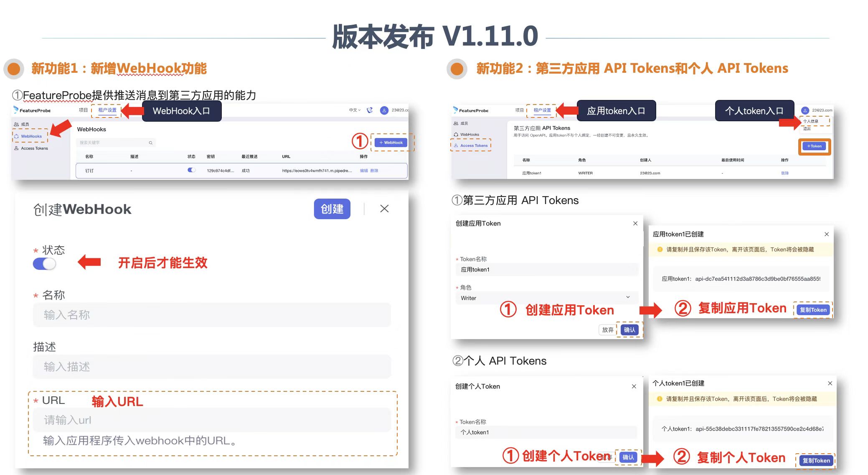Select the WebHooks cloud icon in the sidebar
Image resolution: width=868 pixels, height=475 pixels.
click(16, 136)
